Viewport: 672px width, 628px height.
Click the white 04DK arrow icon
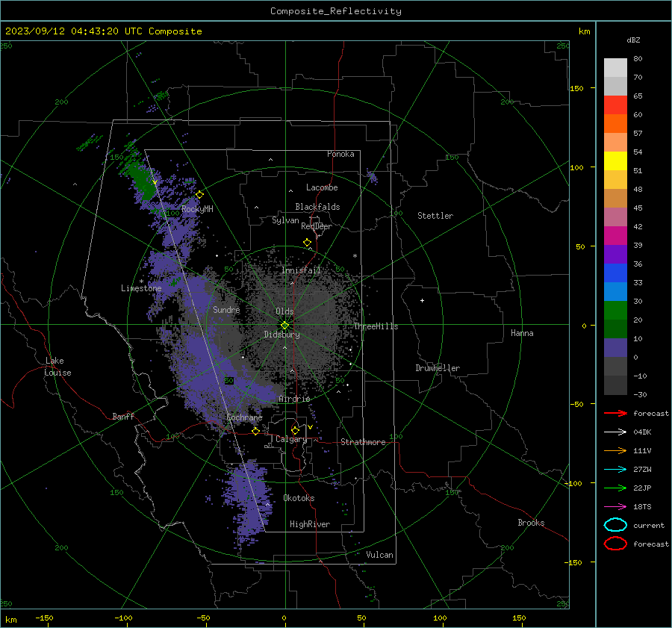(615, 432)
